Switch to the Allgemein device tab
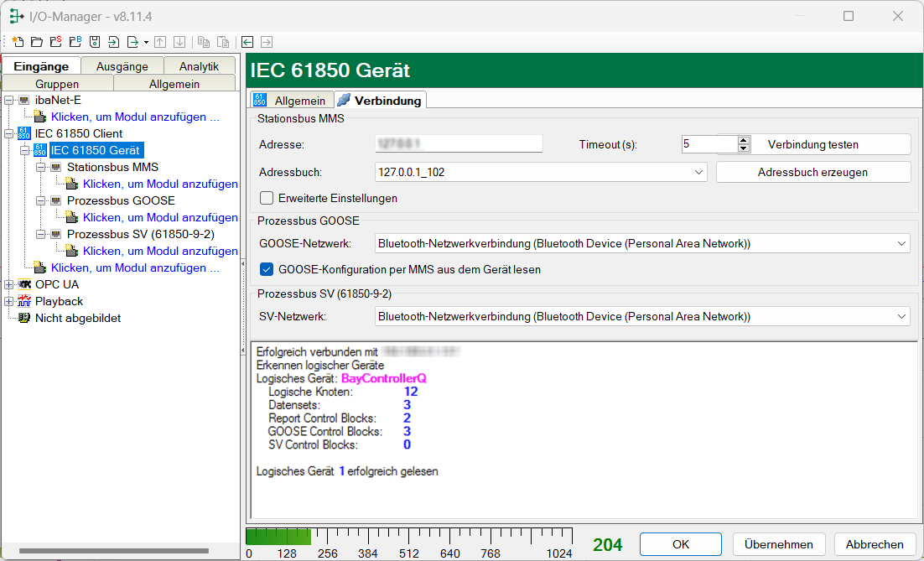The image size is (924, 561). point(292,100)
